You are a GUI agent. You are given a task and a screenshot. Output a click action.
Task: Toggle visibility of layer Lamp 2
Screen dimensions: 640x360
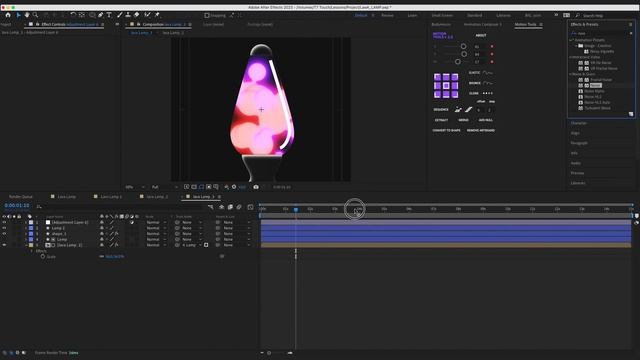(x=4, y=228)
